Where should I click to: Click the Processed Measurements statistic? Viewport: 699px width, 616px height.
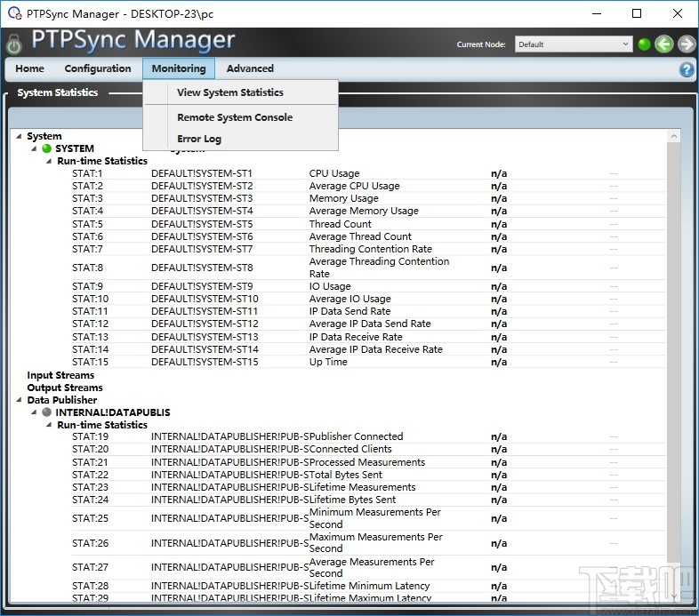tap(367, 462)
